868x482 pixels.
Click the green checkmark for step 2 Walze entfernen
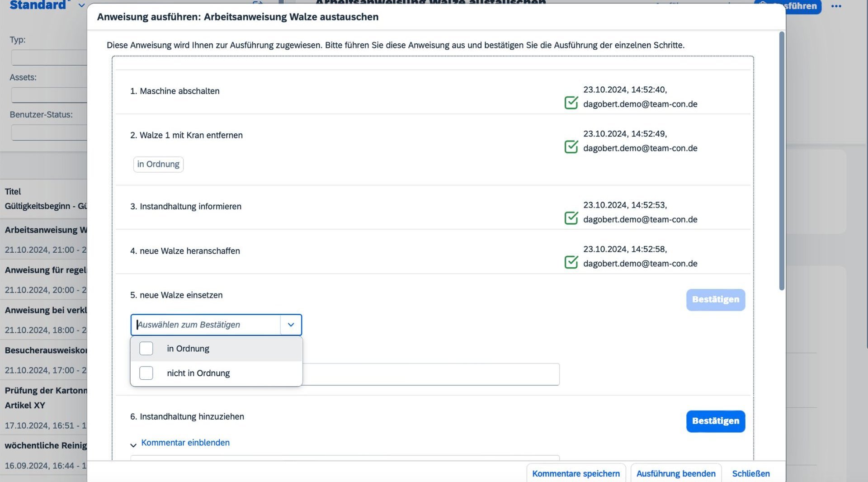pyautogui.click(x=571, y=147)
